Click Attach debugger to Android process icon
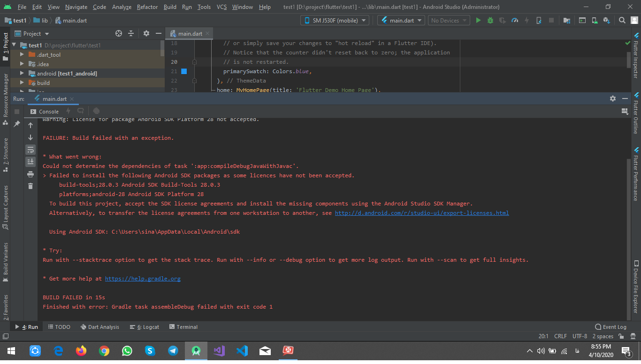The height and width of the screenshot is (364, 641). tap(539, 20)
